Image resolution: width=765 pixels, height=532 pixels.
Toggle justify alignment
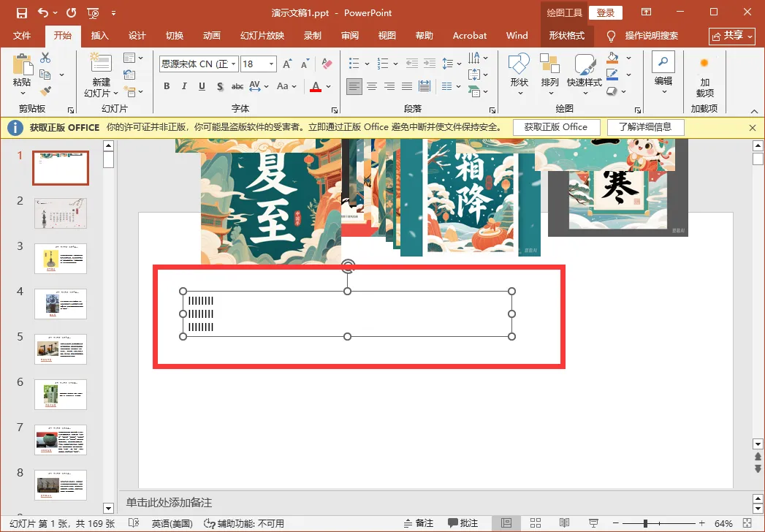[x=407, y=86]
